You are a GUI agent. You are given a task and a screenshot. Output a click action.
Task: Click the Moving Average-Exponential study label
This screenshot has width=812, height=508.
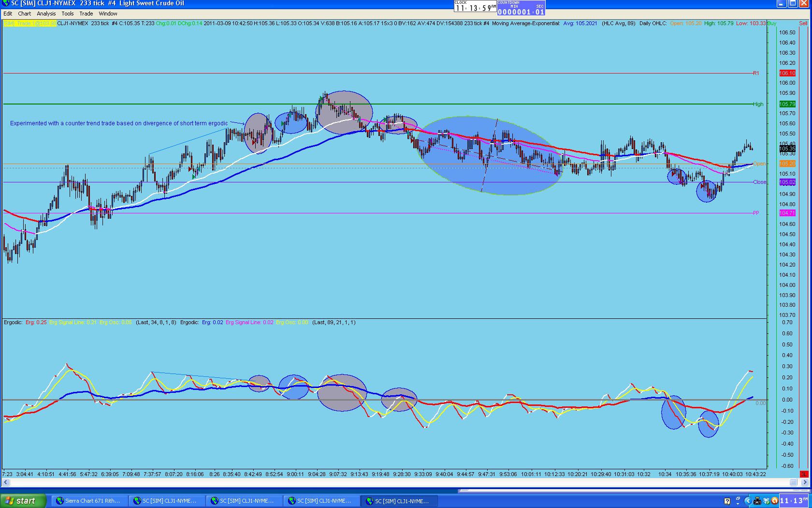pyautogui.click(x=526, y=23)
